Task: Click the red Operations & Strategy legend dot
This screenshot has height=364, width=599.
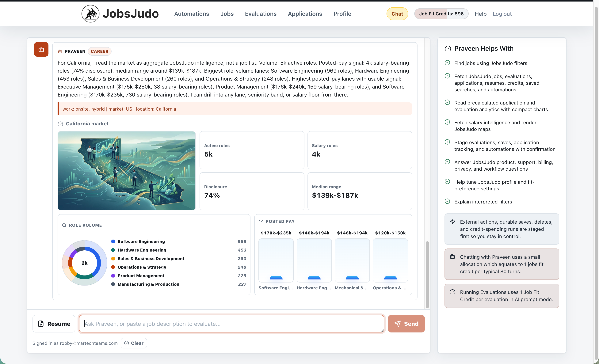Action: (113, 267)
